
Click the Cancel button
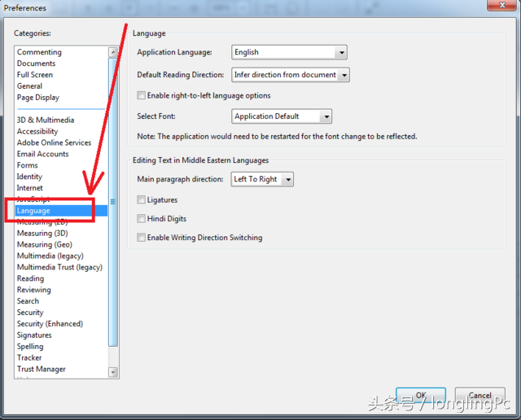479,396
